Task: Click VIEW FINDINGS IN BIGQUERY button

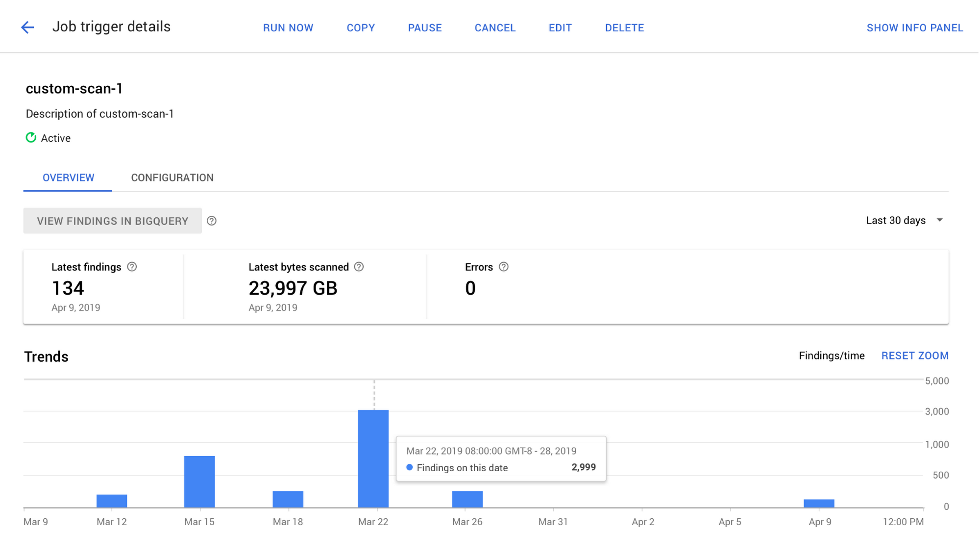Action: [x=112, y=221]
